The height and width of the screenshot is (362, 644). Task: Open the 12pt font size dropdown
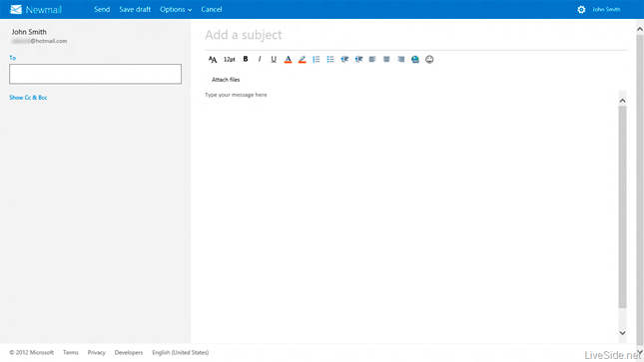click(x=230, y=60)
